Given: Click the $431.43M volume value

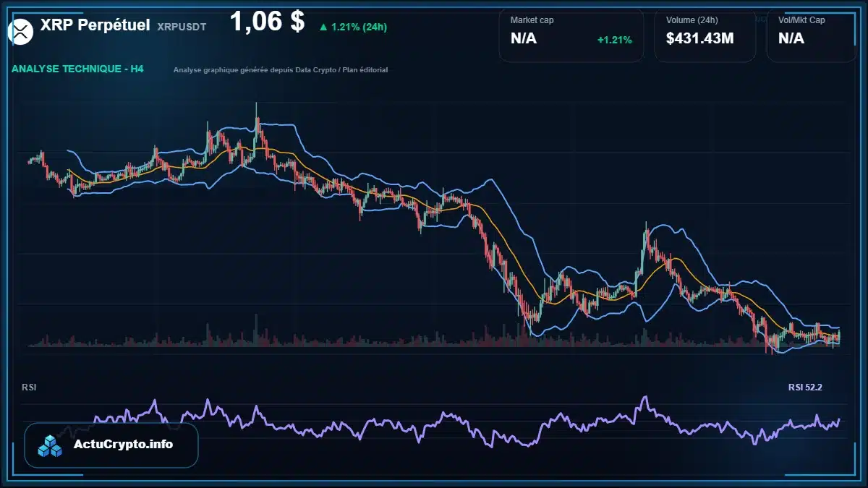Looking at the screenshot, I should click(x=700, y=38).
